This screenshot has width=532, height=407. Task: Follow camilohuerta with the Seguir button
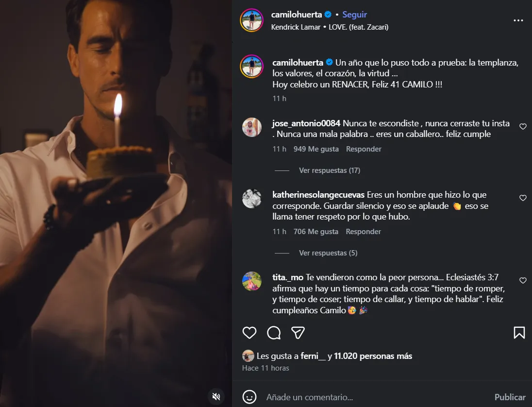(354, 15)
